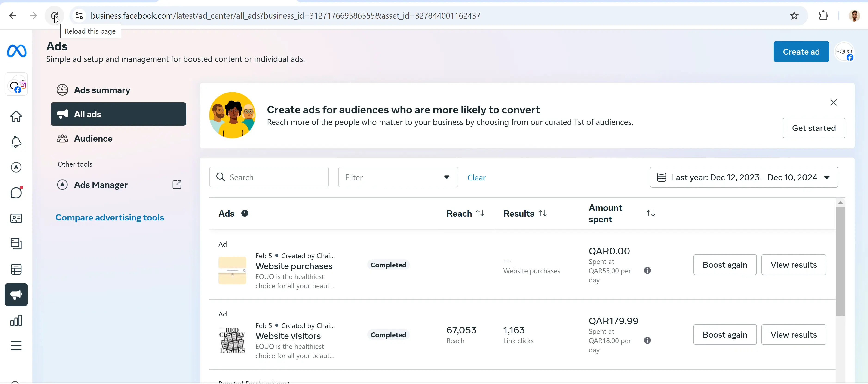The image size is (868, 384).
Task: Sort ads by Results column
Action: click(542, 214)
